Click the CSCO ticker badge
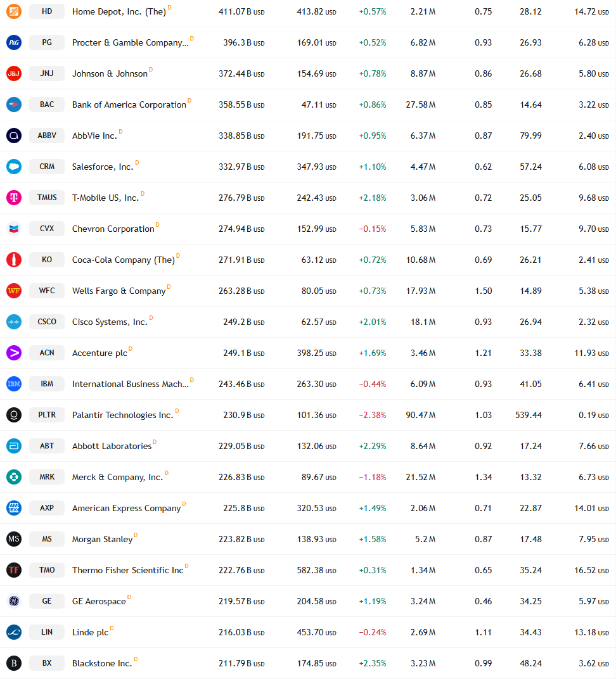Viewport: 616px width, 679px height. coord(47,322)
